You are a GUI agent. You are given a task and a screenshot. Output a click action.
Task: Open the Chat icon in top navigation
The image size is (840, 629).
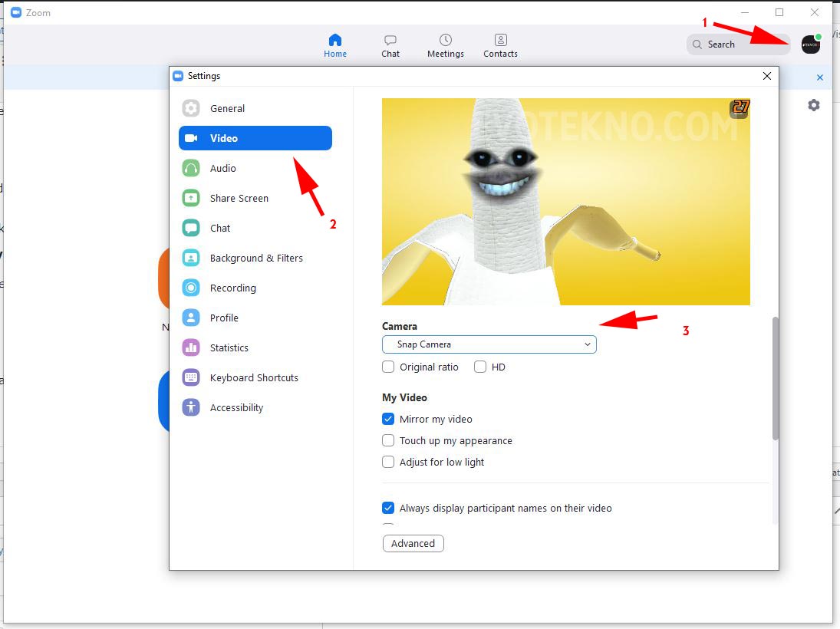390,40
